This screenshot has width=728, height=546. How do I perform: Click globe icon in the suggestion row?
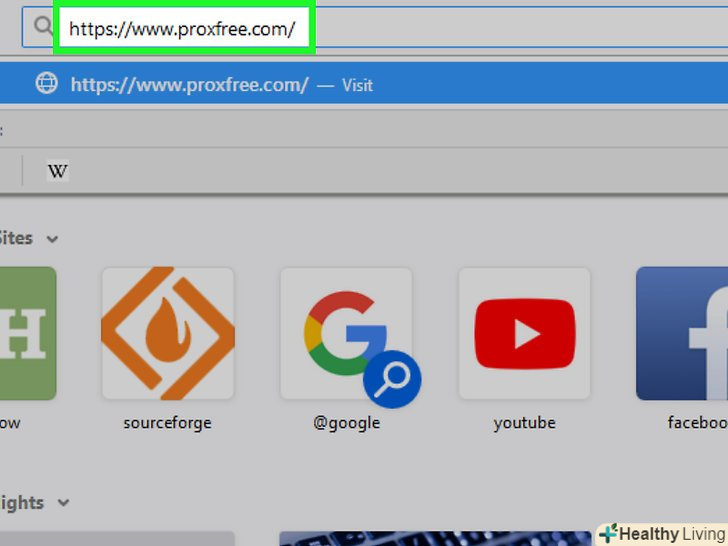click(46, 84)
